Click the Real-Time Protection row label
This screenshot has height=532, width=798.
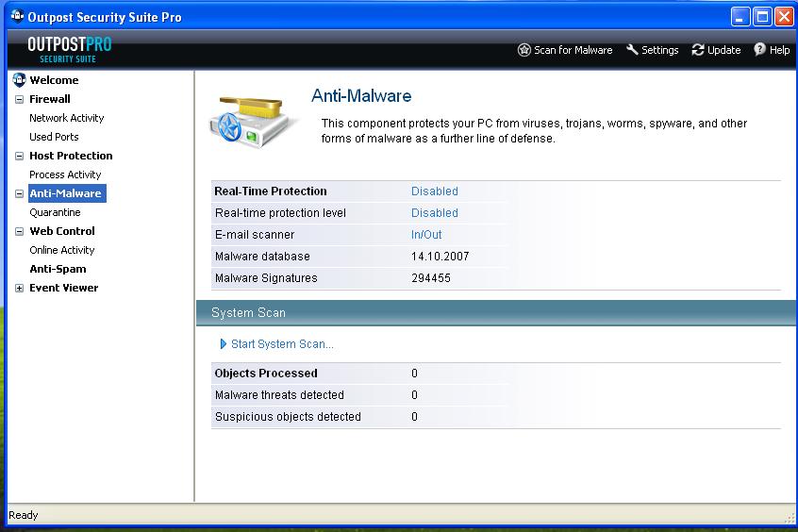271,191
